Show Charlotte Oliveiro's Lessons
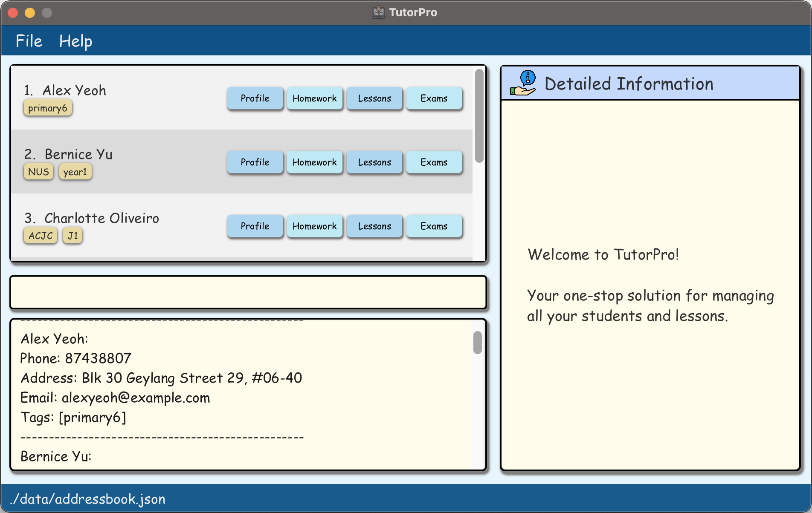 [374, 226]
